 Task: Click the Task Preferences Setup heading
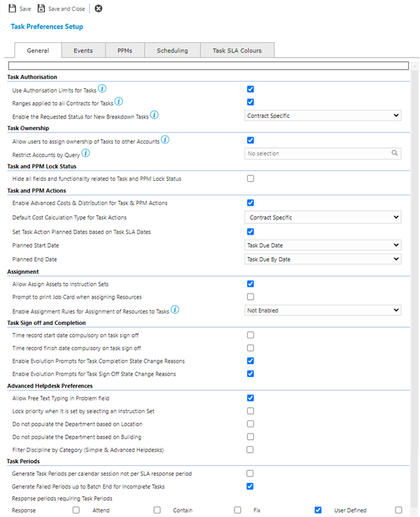tap(47, 27)
